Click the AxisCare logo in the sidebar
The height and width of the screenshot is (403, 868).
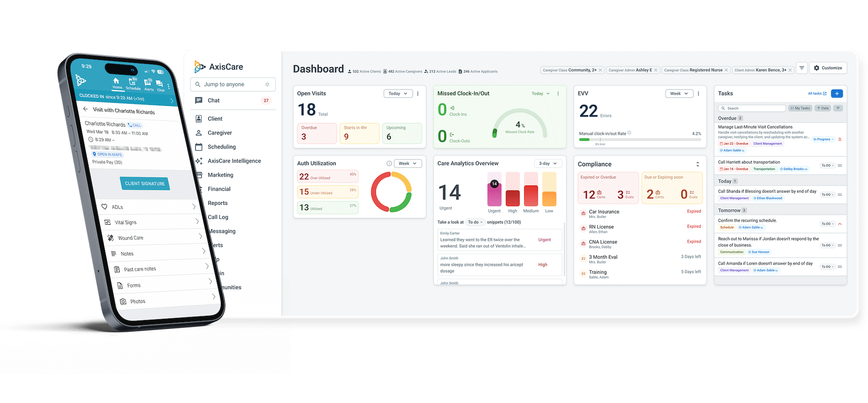[218, 66]
